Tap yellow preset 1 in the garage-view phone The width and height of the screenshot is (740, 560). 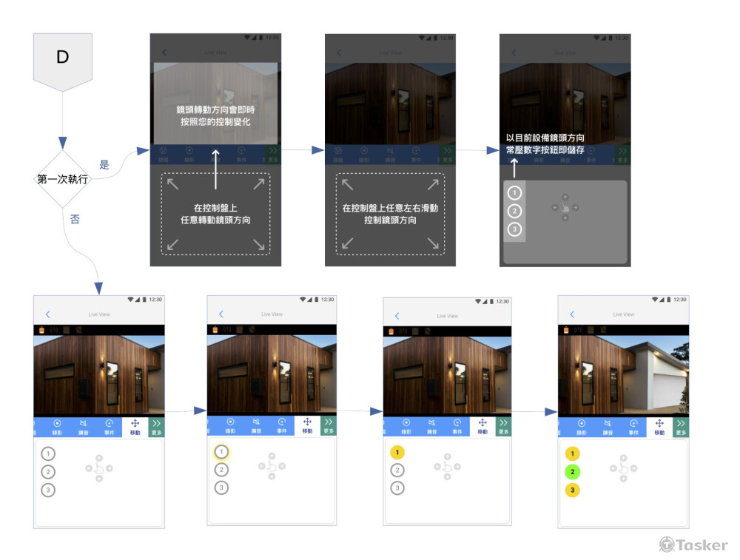pos(573,454)
